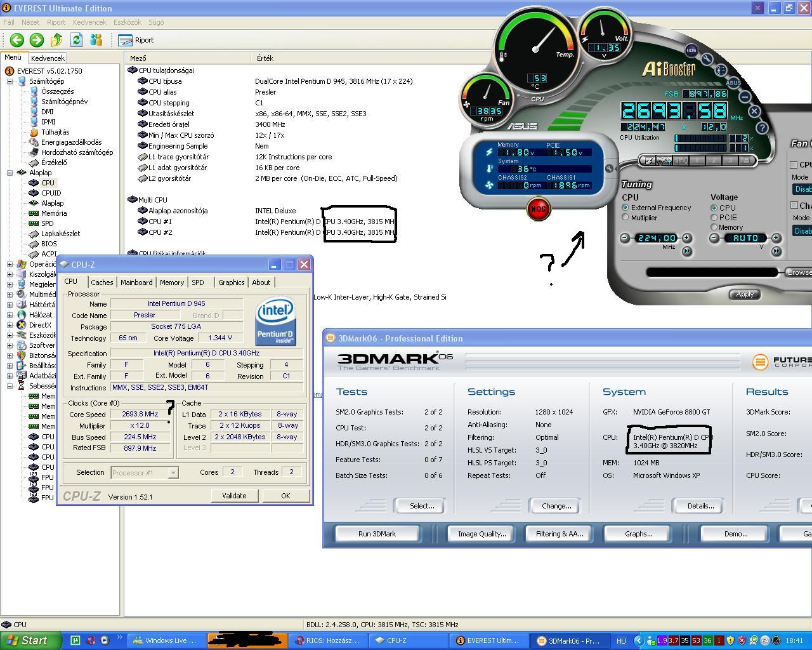
Task: Click the monitor panel side wrench knob
Action: click(609, 169)
